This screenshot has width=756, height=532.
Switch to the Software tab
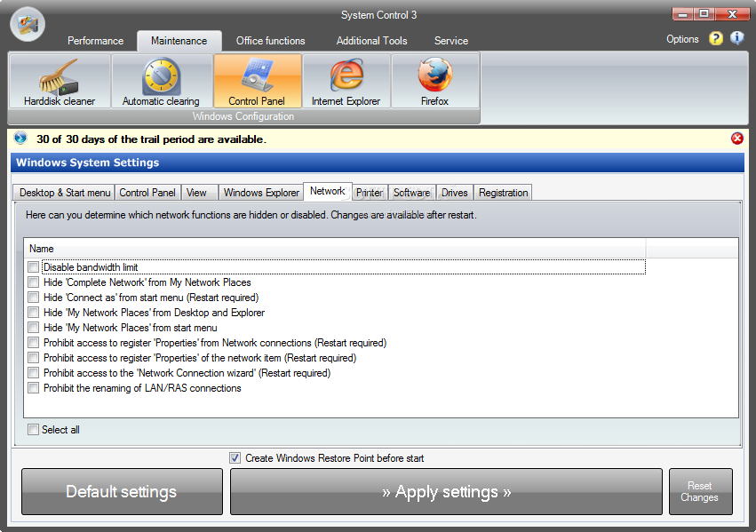(x=411, y=193)
